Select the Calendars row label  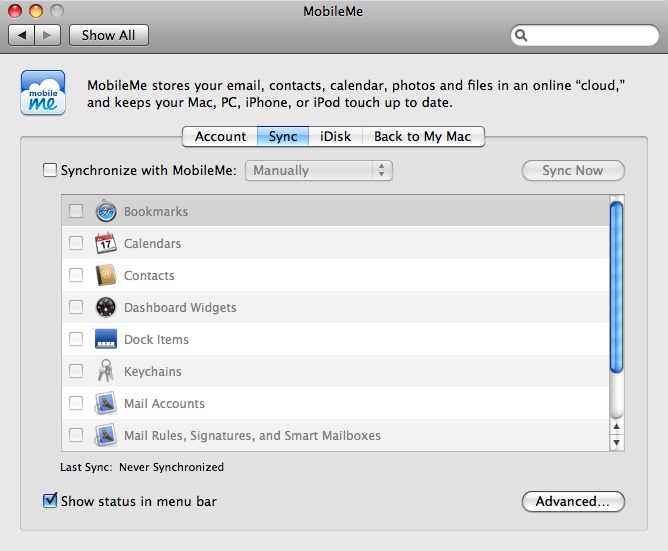click(x=153, y=243)
